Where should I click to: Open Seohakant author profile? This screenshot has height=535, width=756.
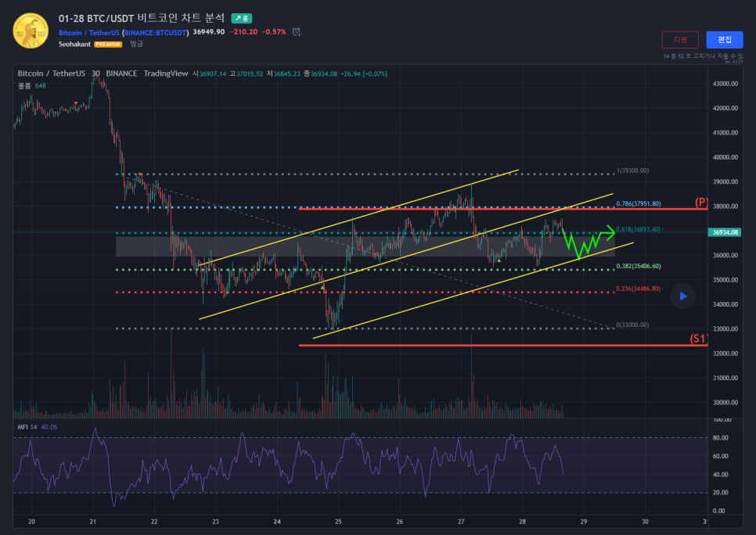(x=75, y=45)
